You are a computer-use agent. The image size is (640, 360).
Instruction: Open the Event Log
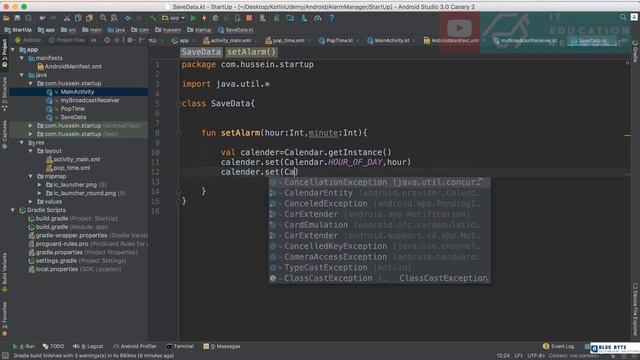click(558, 346)
